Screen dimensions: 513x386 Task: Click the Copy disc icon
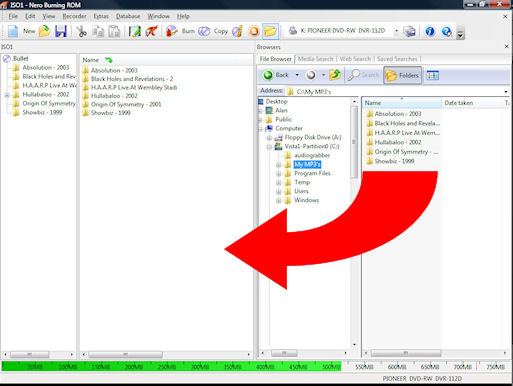coord(204,31)
